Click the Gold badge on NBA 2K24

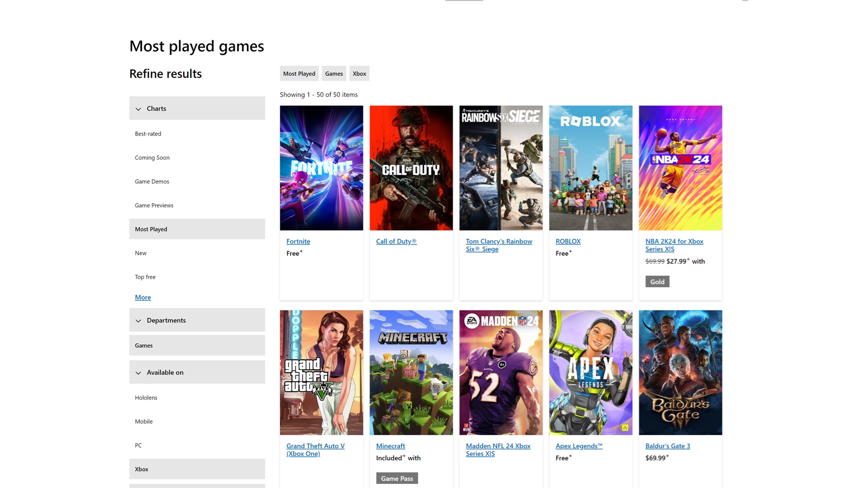[657, 281]
